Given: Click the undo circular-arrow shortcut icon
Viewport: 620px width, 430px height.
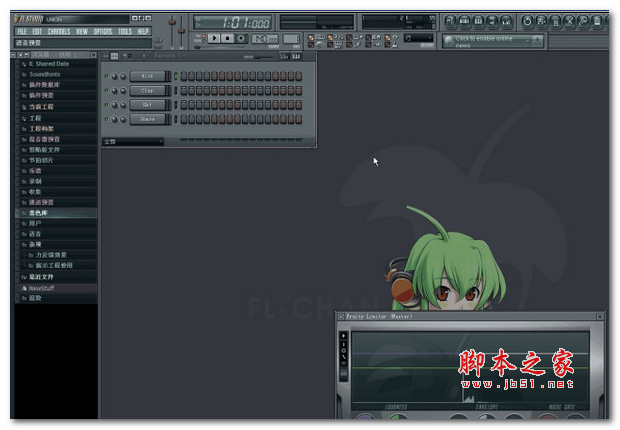Looking at the screenshot, I should click(x=527, y=21).
